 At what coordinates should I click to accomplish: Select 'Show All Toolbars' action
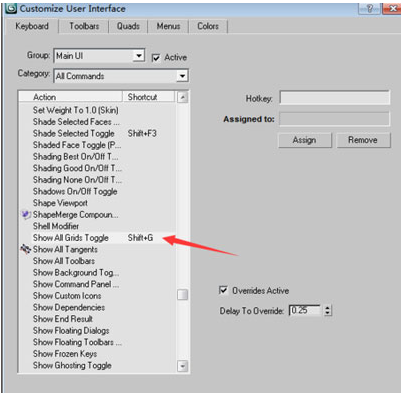pyautogui.click(x=64, y=261)
